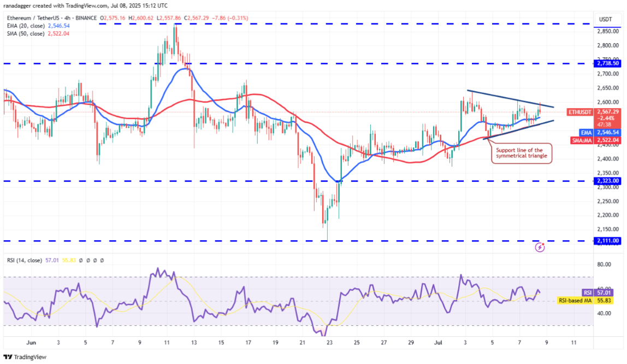Click the current price 2,567.29 axis label

coord(607,111)
